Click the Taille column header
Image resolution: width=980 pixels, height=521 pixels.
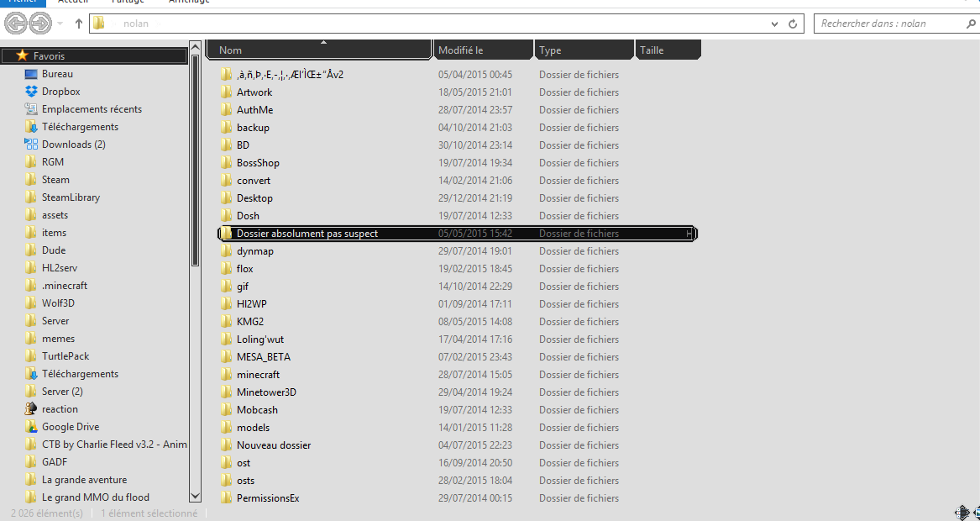click(x=668, y=50)
